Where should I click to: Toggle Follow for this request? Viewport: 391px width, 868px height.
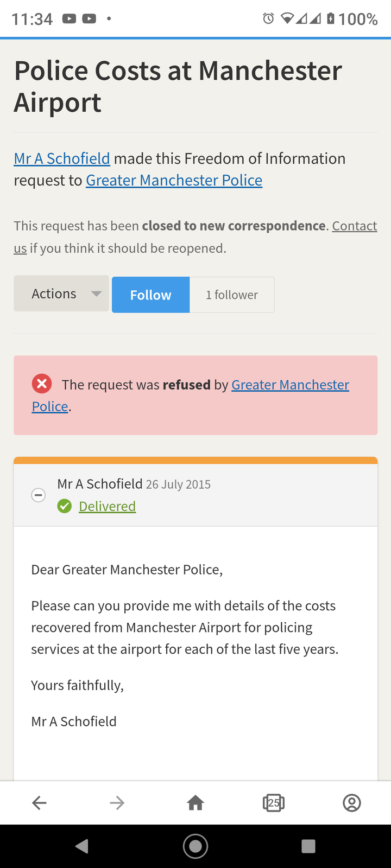(150, 295)
